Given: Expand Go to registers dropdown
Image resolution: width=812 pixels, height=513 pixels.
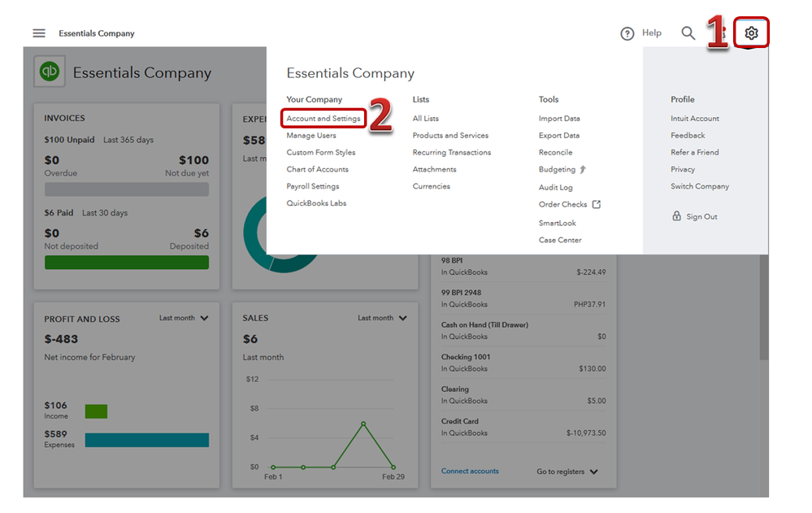Looking at the screenshot, I should (x=567, y=472).
